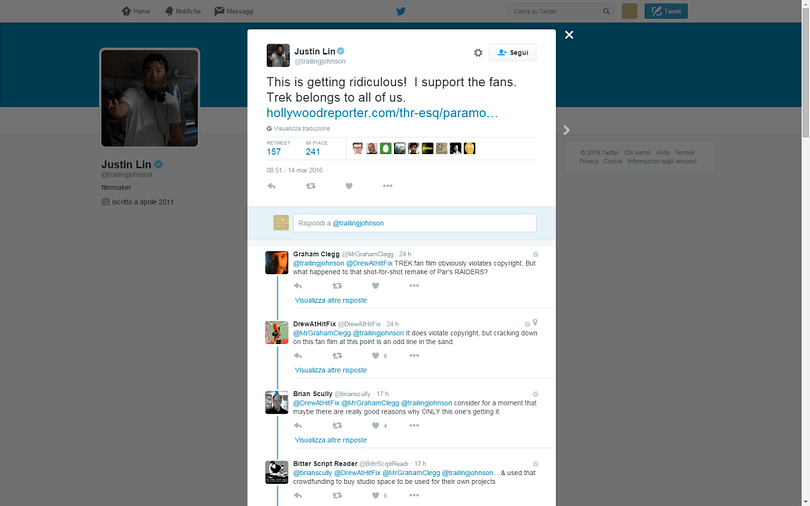Open the 241 Mi piace count
The image size is (810, 506).
313,152
